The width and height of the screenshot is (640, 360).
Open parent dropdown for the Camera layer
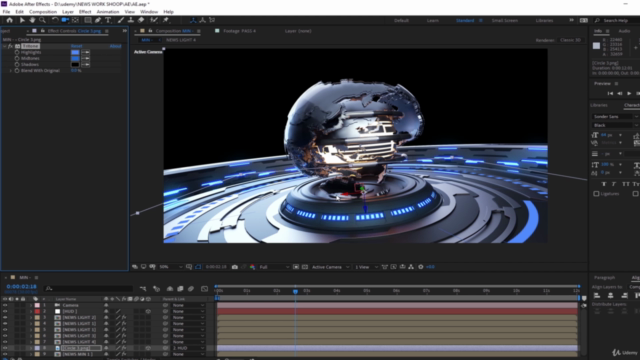pos(188,305)
